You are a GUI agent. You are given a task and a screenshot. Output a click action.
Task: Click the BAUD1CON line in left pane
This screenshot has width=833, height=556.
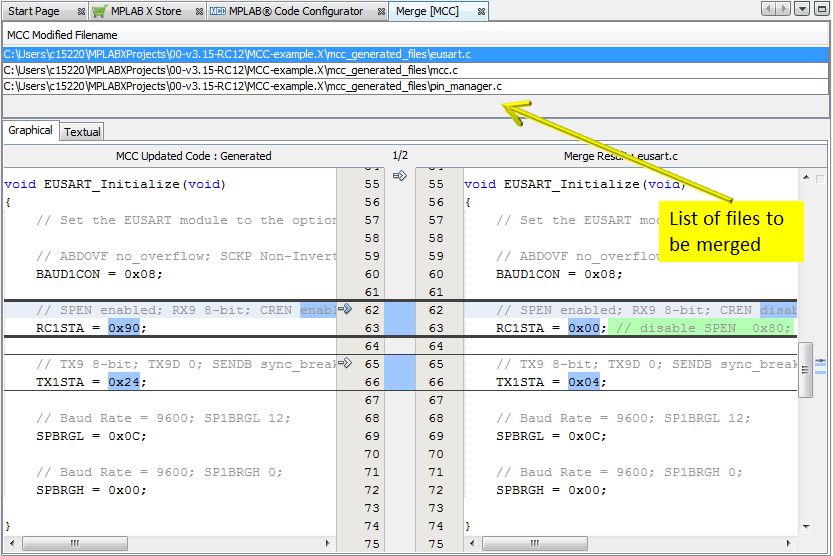[99, 274]
